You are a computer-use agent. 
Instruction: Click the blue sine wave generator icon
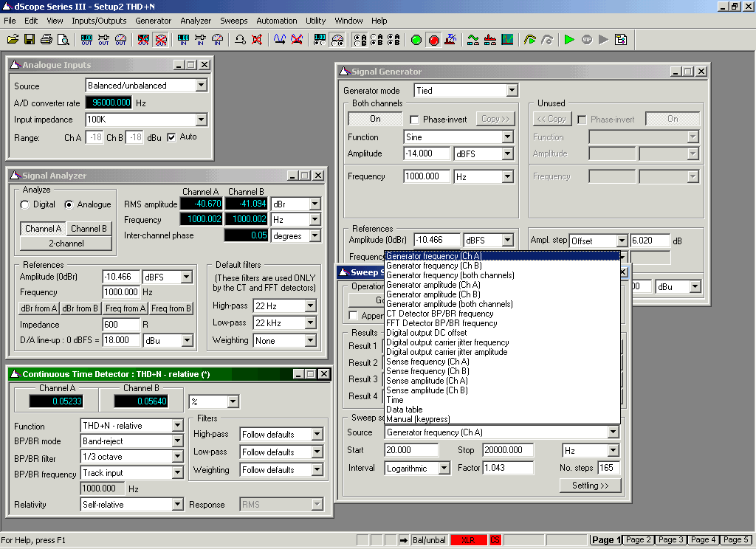pyautogui.click(x=280, y=40)
